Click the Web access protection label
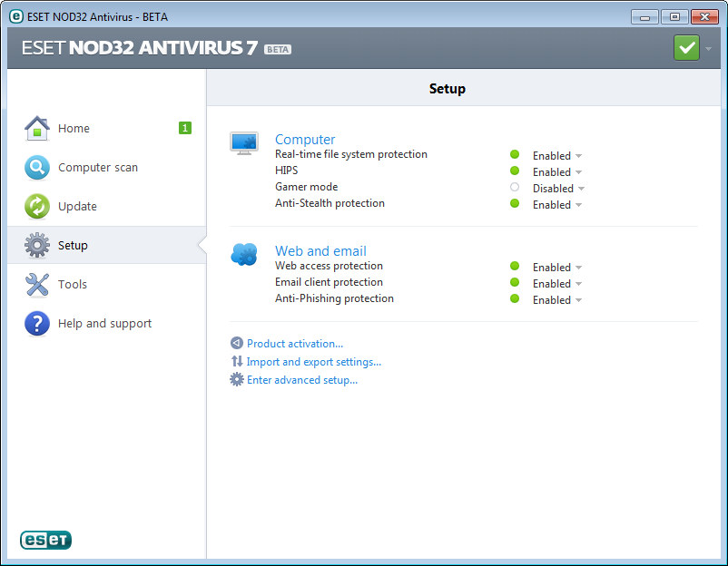The height and width of the screenshot is (566, 728). click(x=329, y=266)
